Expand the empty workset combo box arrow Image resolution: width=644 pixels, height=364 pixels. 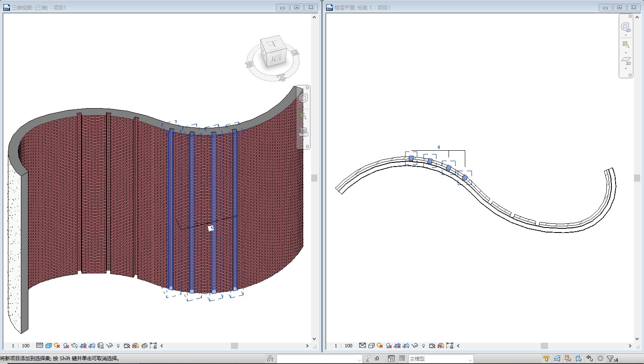tap(359, 359)
